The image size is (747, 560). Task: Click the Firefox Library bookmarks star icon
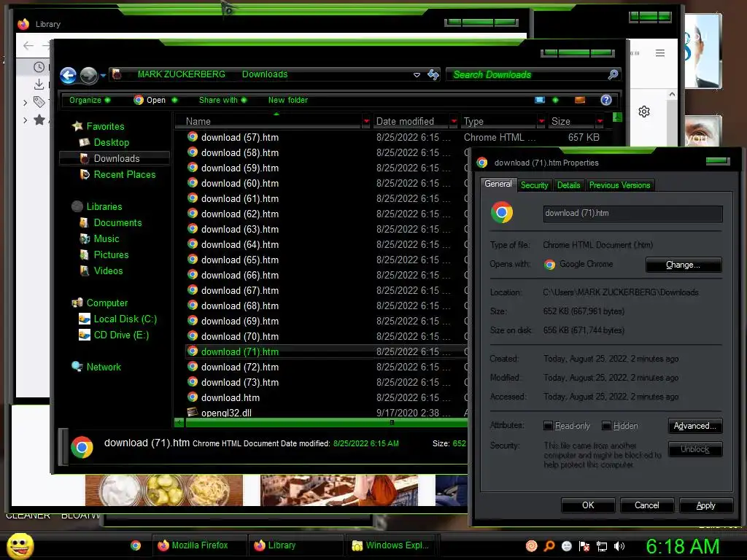[39, 120]
